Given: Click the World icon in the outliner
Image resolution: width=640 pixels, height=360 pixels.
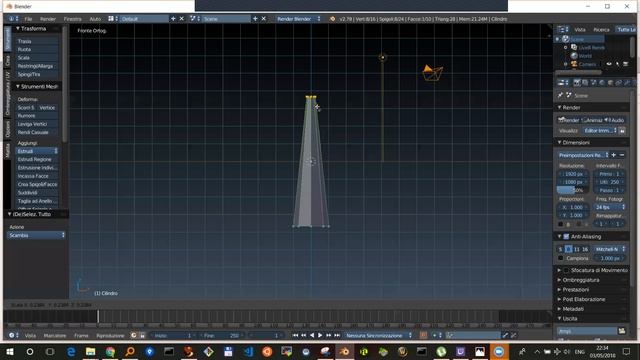Looking at the screenshot, I should pyautogui.click(x=574, y=56).
